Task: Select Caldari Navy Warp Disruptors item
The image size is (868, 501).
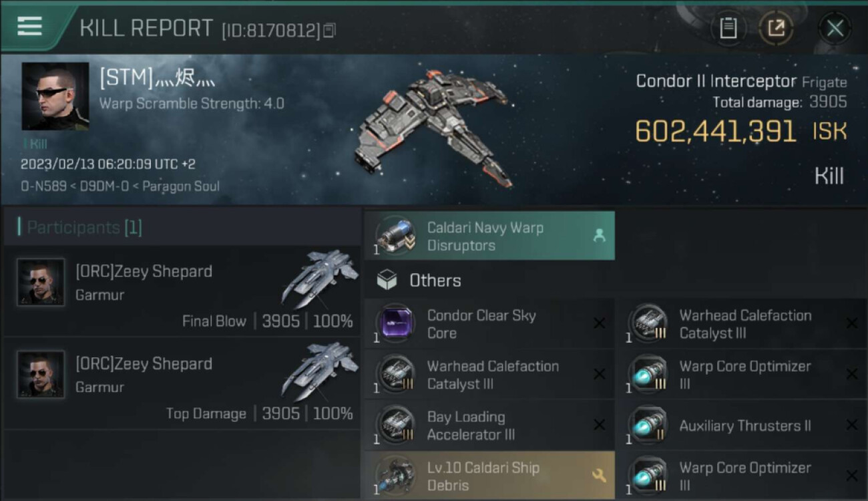Action: (489, 236)
